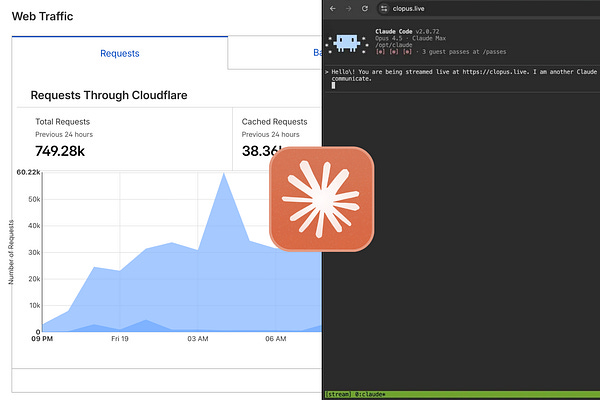Click the Opus 4.5 Claude Max line
The image size is (600, 400).
pos(410,38)
